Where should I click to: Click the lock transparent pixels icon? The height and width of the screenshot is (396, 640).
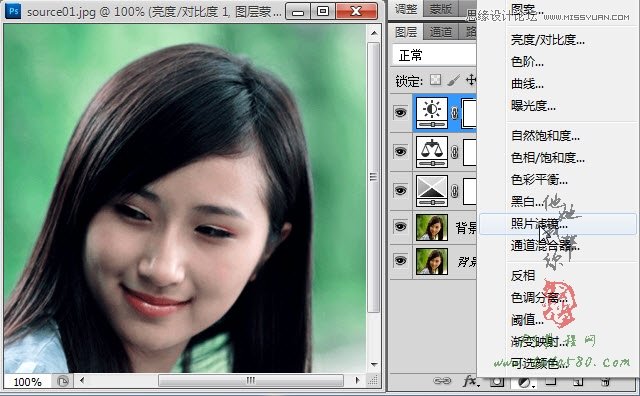tap(436, 80)
